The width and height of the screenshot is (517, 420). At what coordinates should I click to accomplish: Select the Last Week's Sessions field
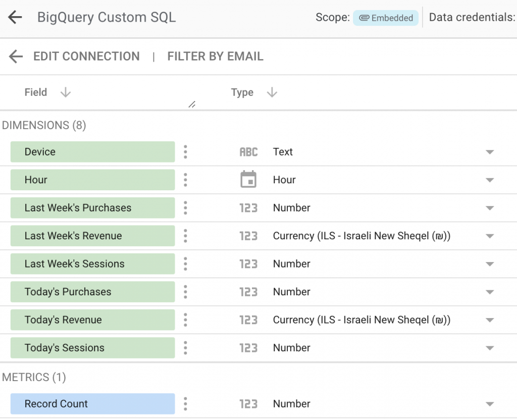coord(93,264)
